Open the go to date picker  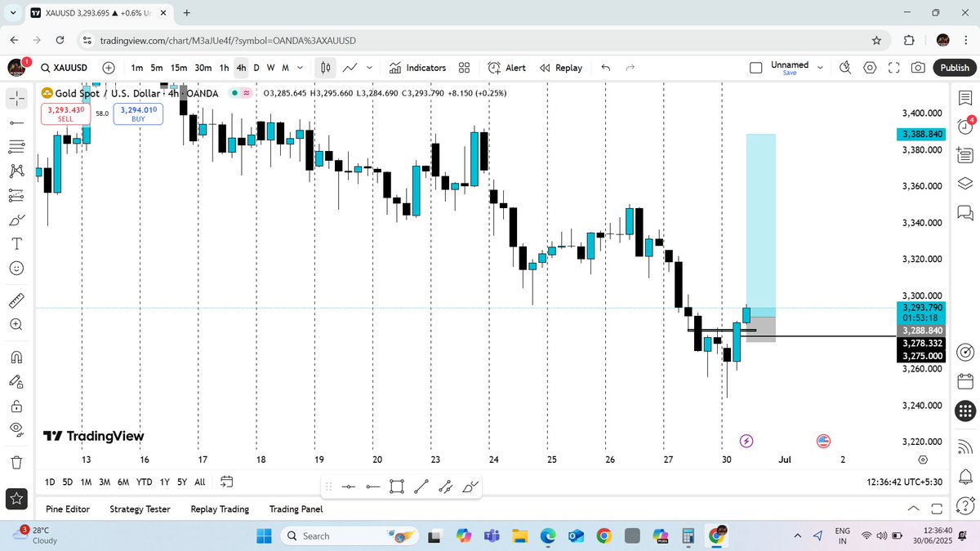227,482
